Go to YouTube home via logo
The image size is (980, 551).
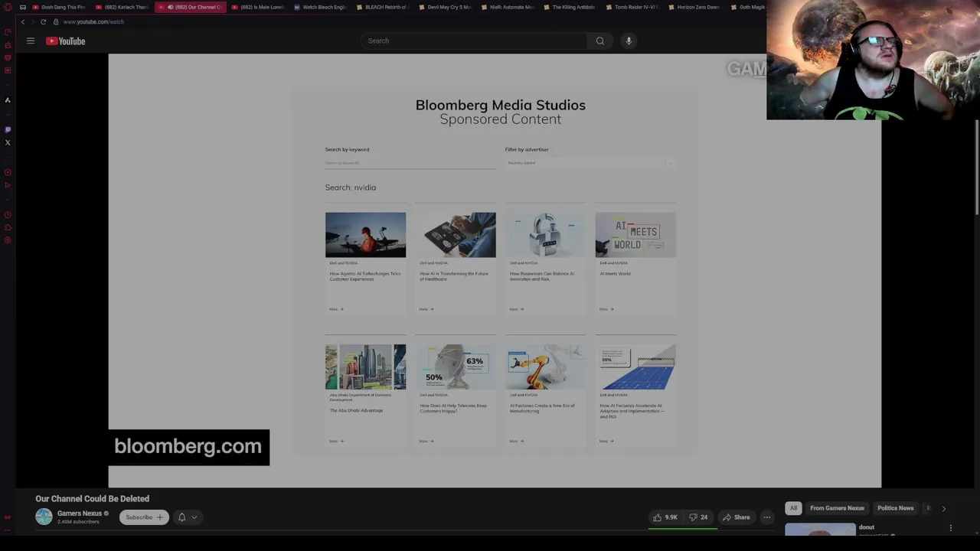[65, 41]
